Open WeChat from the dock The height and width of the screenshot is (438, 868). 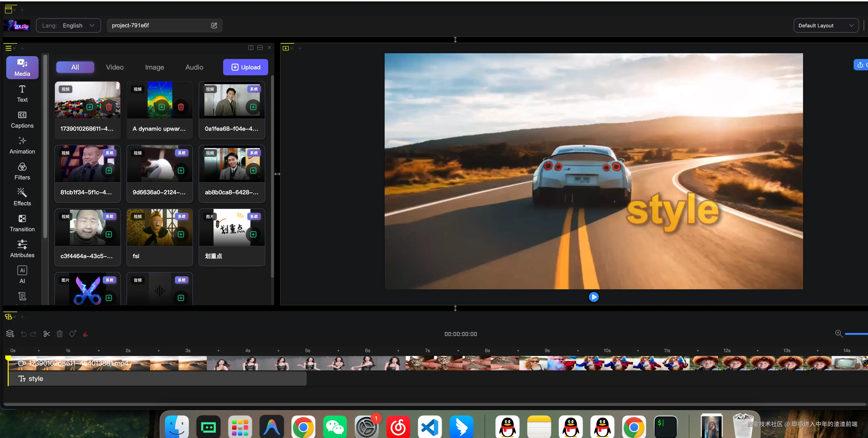point(335,427)
